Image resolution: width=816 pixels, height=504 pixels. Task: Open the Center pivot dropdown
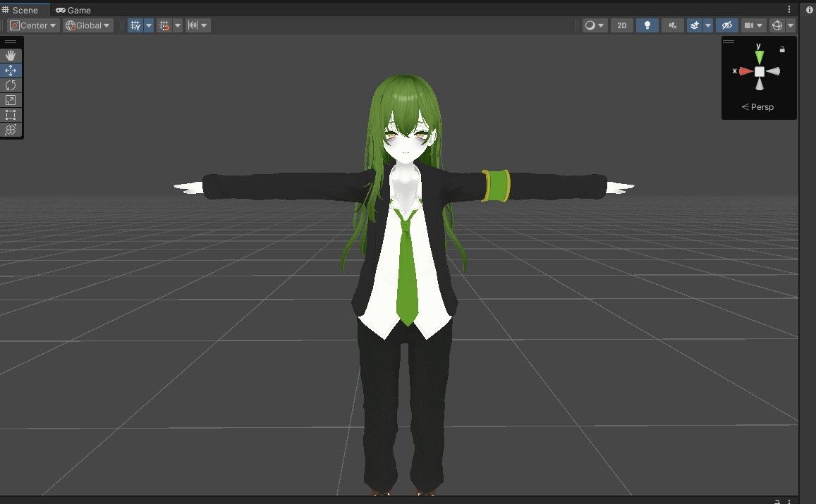pyautogui.click(x=32, y=25)
